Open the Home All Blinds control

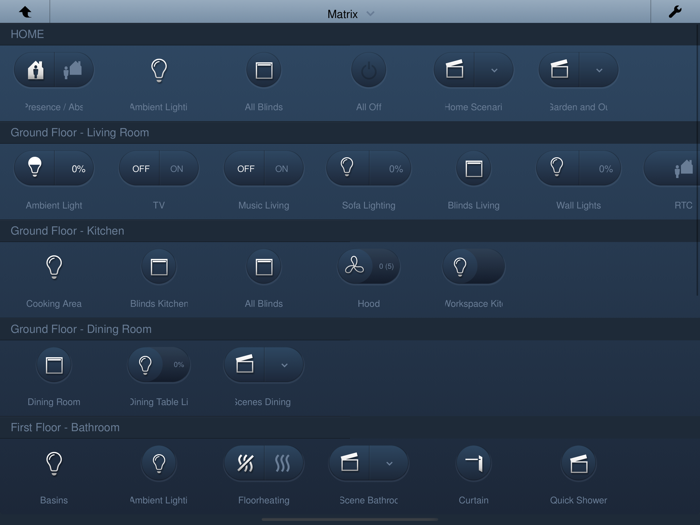click(x=264, y=70)
